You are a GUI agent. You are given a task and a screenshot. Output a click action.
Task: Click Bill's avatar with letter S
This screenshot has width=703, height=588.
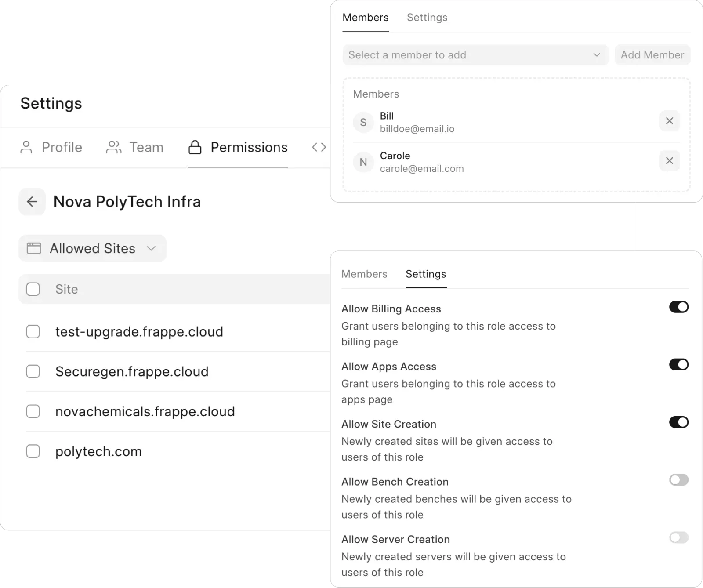pyautogui.click(x=363, y=123)
